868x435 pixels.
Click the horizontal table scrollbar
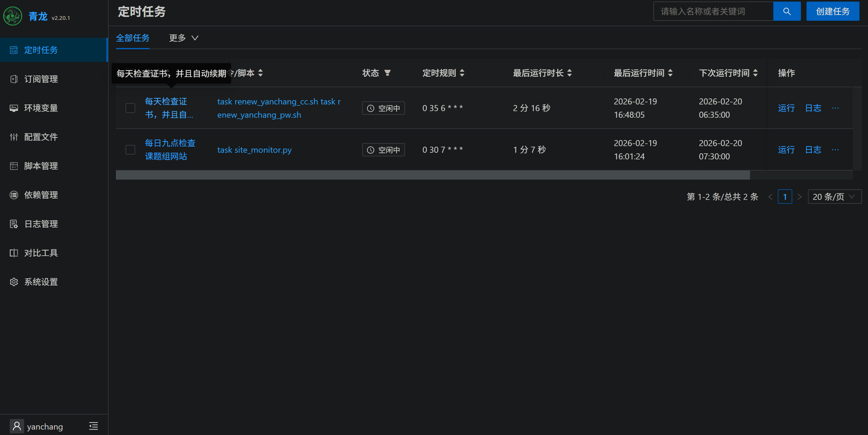point(432,175)
